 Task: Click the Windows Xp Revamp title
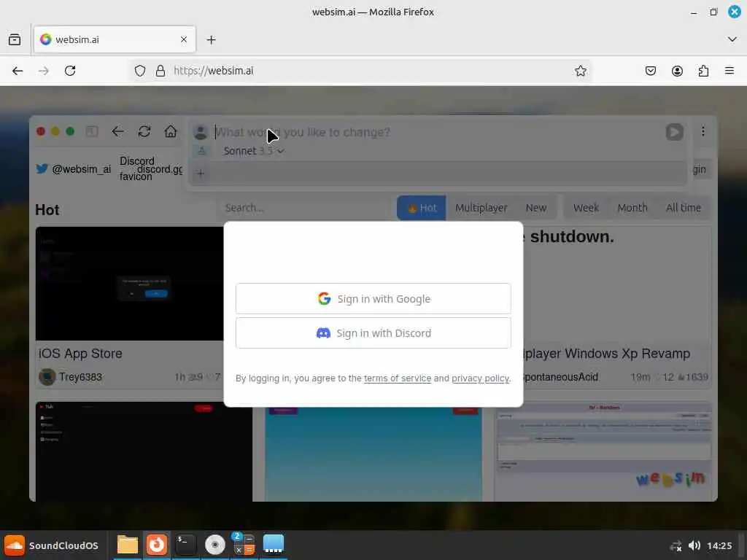pyautogui.click(x=606, y=354)
